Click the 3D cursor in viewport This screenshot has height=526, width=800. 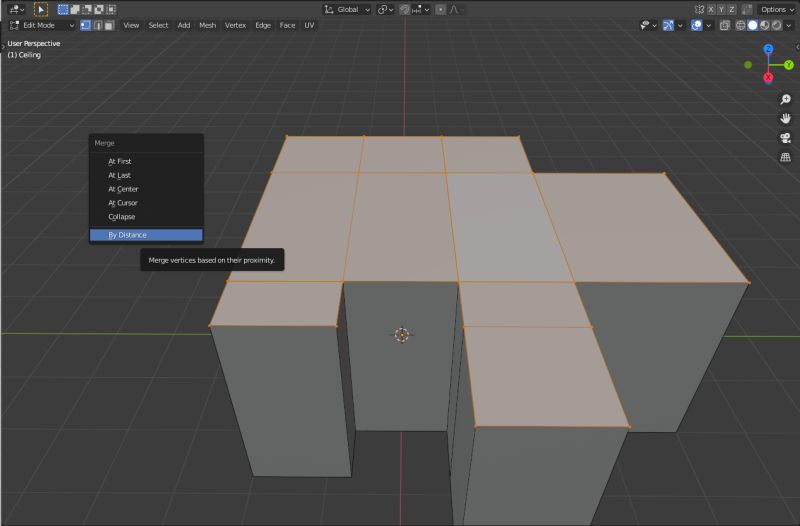402,335
